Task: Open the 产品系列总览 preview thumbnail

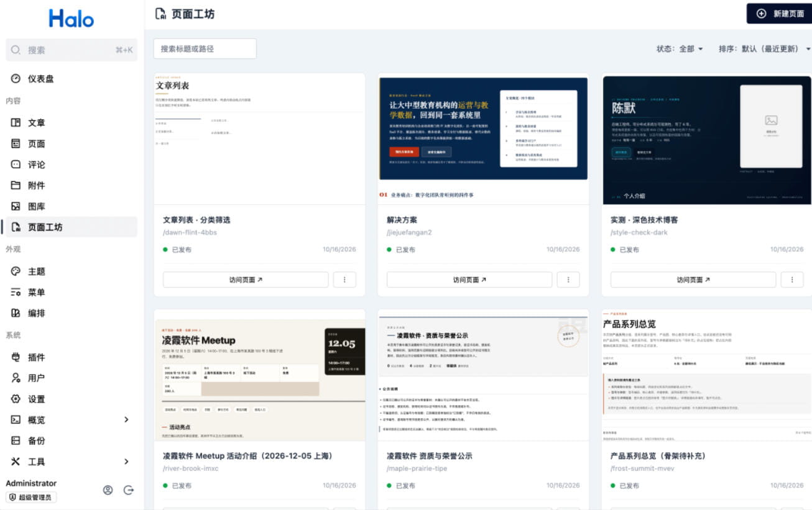Action: (707, 375)
